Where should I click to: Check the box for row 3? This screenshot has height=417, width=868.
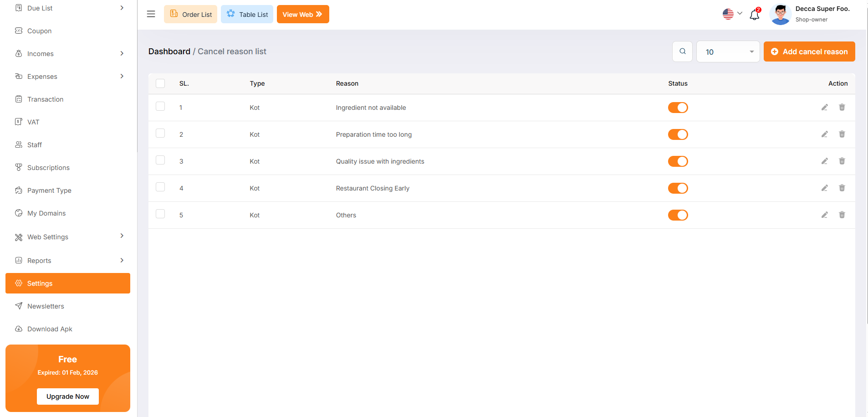point(160,160)
